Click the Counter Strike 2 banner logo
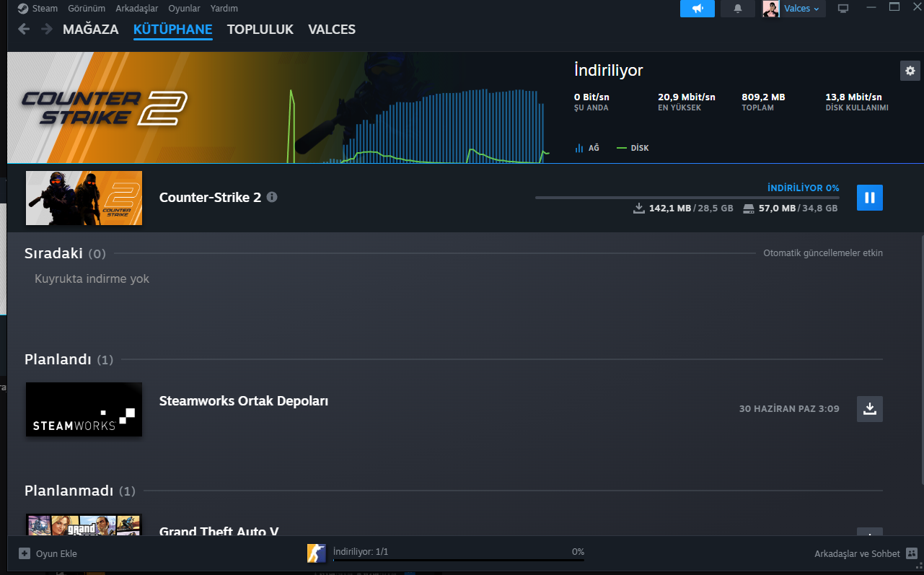This screenshot has width=924, height=575. (105, 107)
